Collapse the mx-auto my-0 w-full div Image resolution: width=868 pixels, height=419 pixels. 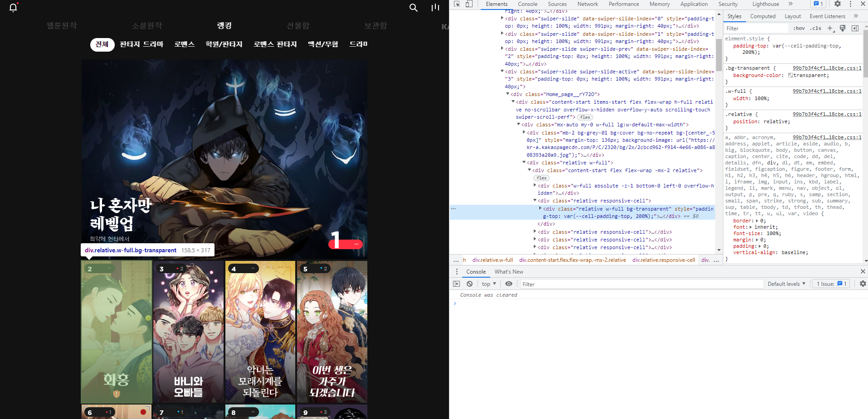518,124
